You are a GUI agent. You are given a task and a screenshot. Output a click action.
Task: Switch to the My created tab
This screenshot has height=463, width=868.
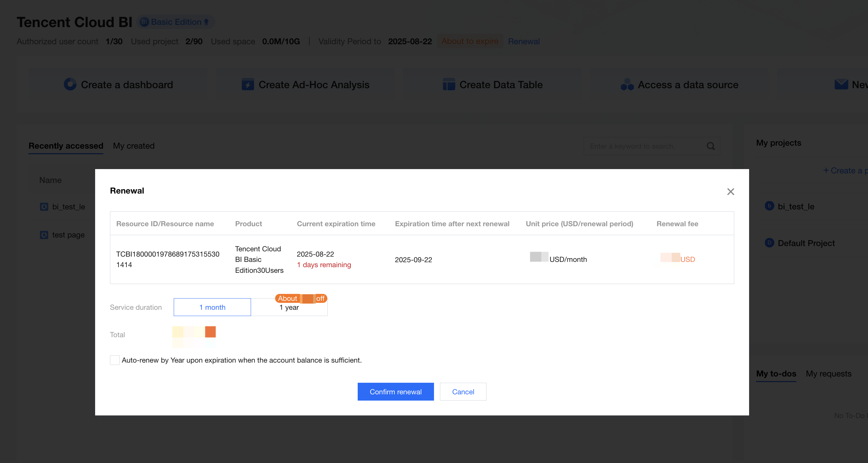coord(133,146)
